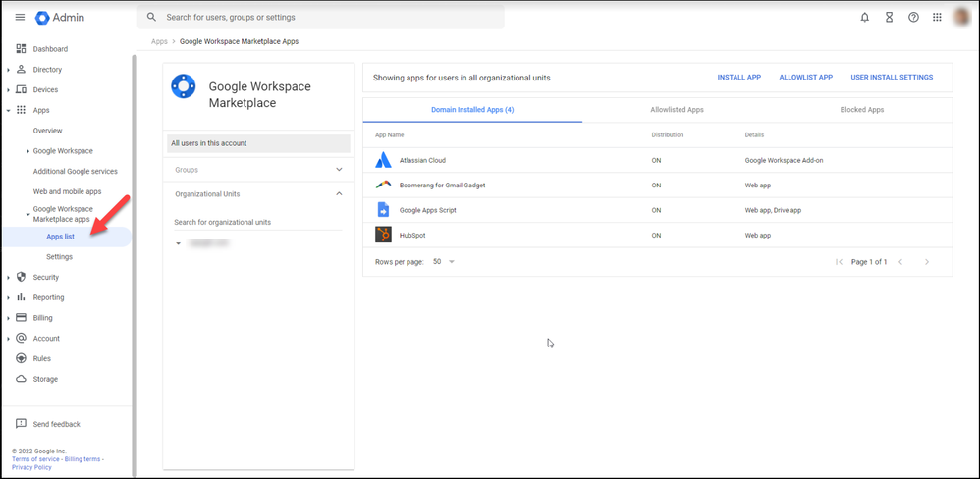Go to first page of results

839,262
